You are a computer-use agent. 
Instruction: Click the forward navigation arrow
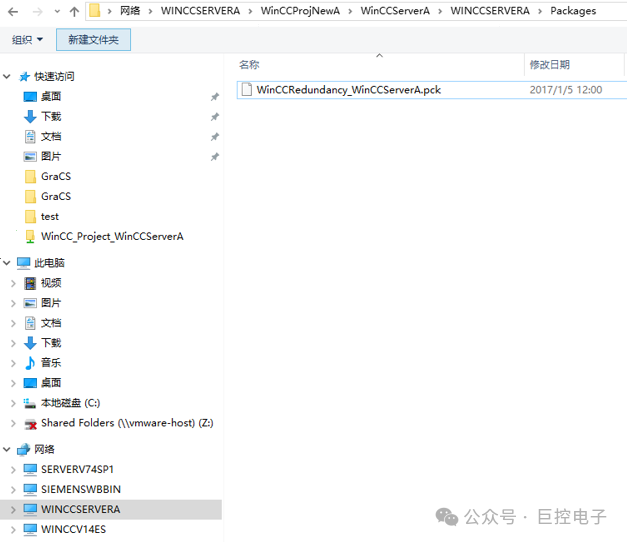coord(38,12)
